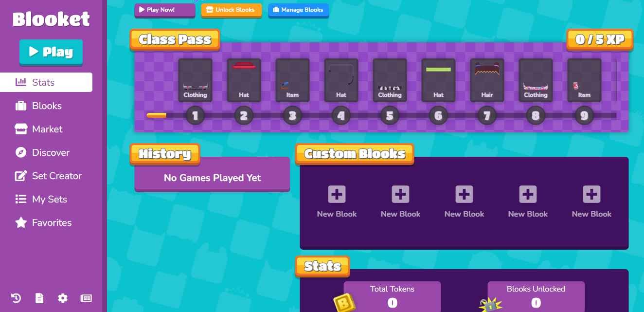The image size is (644, 312).
Task: Open settings gear in sidebar footer
Action: (x=63, y=298)
